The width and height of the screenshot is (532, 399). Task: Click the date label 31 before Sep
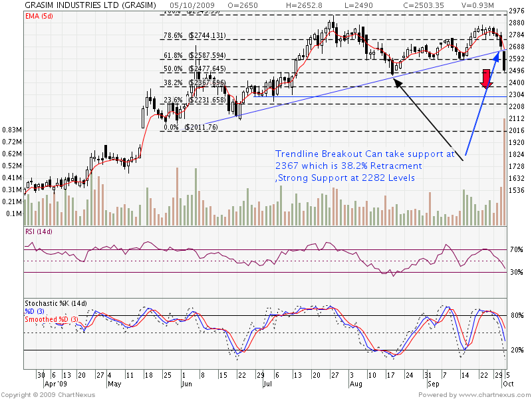[428, 375]
